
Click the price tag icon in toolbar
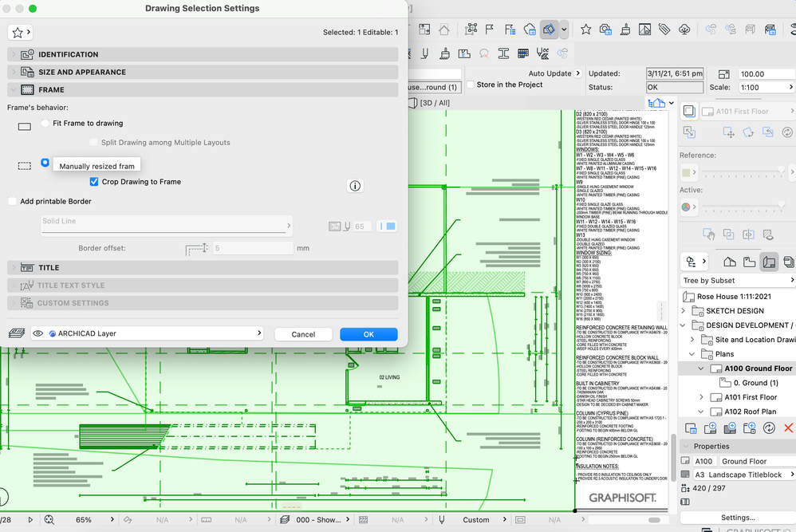pos(664,30)
